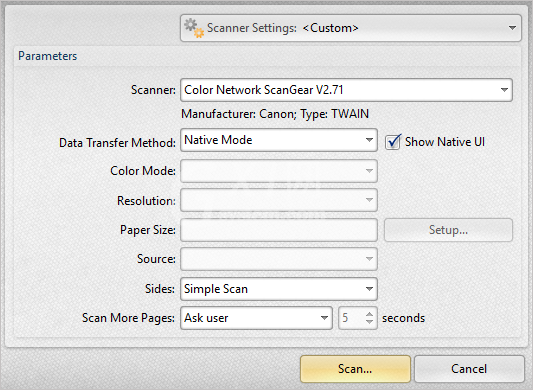This screenshot has height=390, width=533.
Task: Open the Scanner Settings preset dropdown
Action: point(351,28)
